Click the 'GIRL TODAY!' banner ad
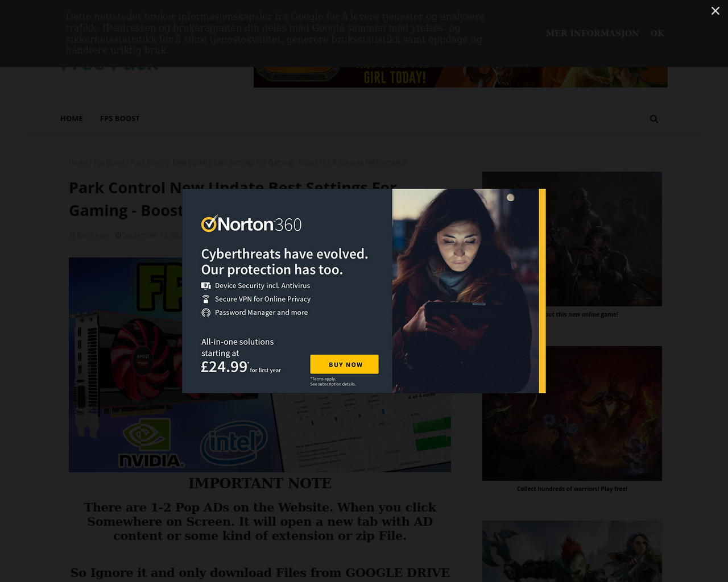 click(461, 77)
